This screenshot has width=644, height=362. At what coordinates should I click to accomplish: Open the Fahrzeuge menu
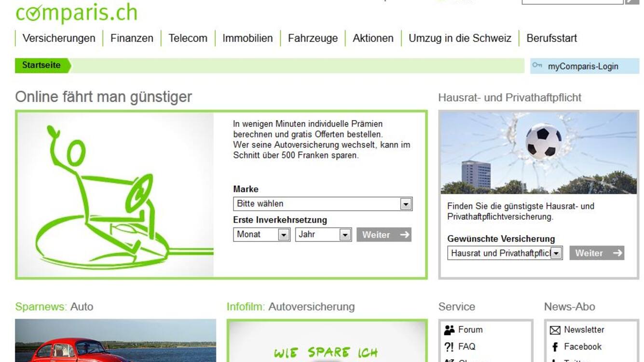313,38
